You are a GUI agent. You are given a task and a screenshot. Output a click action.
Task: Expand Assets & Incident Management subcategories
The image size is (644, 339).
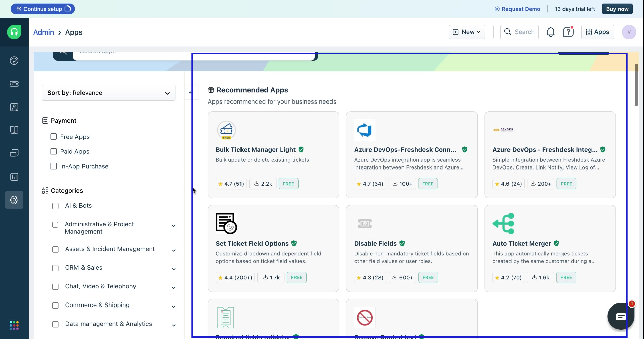(x=174, y=250)
